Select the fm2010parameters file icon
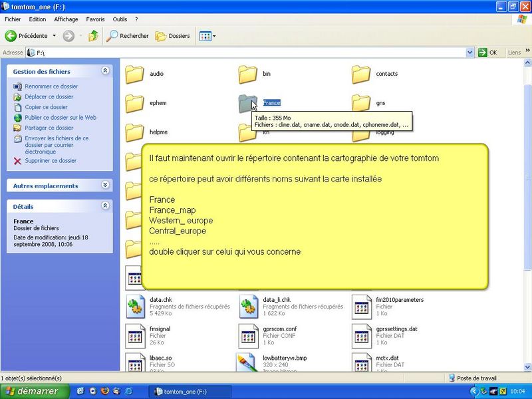 point(362,307)
